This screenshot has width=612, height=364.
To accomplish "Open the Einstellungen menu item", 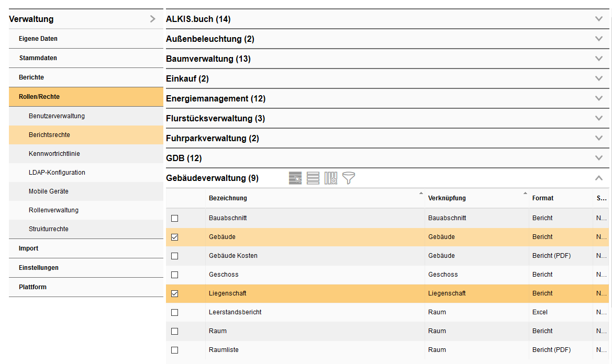I will pos(39,268).
